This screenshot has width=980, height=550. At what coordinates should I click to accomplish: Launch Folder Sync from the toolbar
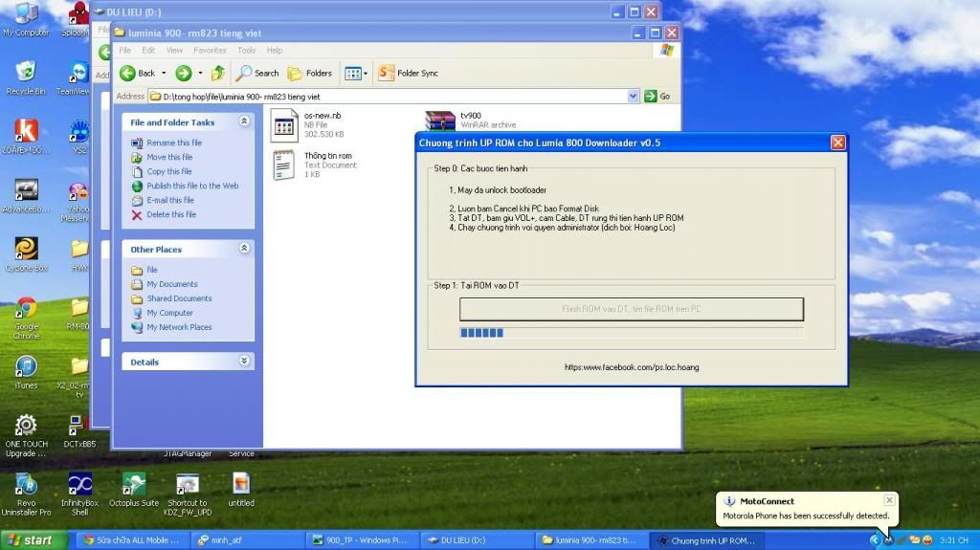pyautogui.click(x=408, y=73)
